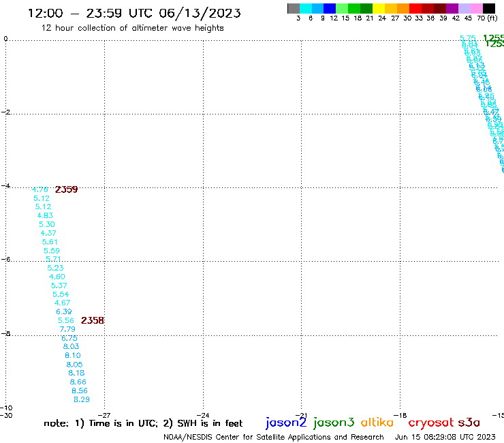Click subtitle '12 hour collection of altimeter wave heights'
Viewport: 504px width, 443px height.
[x=132, y=28]
